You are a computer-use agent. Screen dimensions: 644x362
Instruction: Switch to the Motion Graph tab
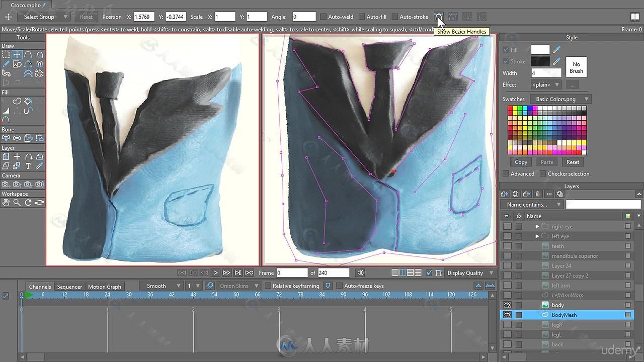click(105, 287)
